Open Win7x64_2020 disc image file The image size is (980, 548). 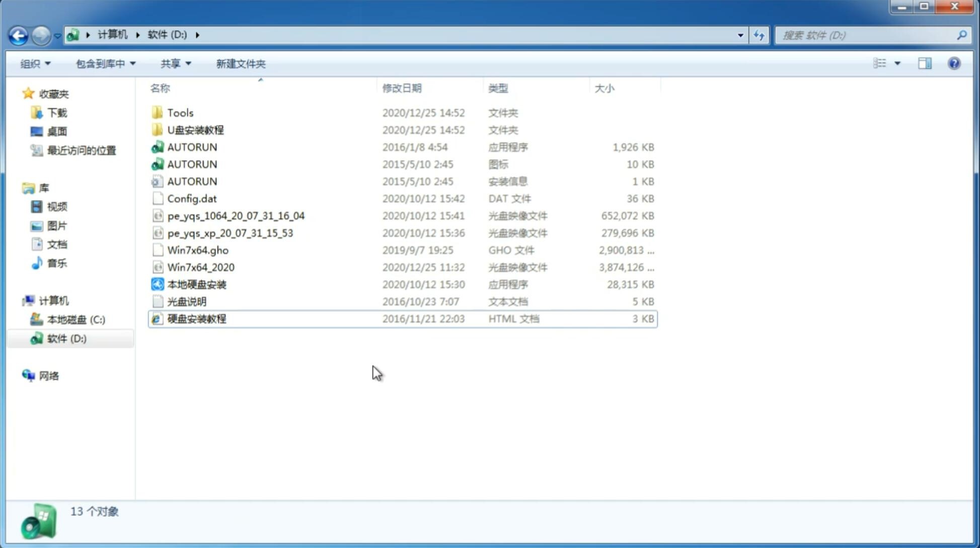201,266
